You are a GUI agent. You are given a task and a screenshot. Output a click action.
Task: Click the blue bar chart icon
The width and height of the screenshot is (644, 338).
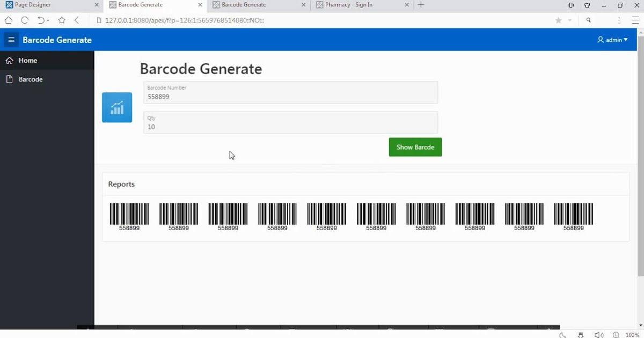[117, 107]
